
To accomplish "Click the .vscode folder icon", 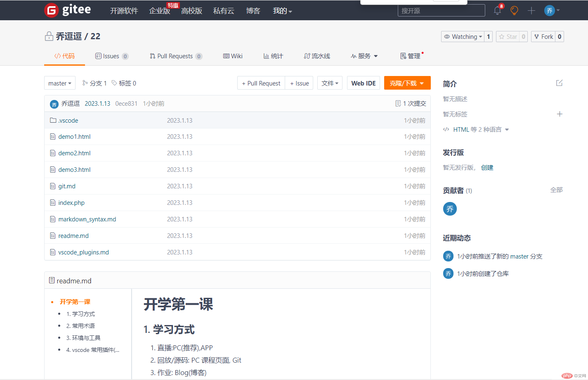I will 53,120.
